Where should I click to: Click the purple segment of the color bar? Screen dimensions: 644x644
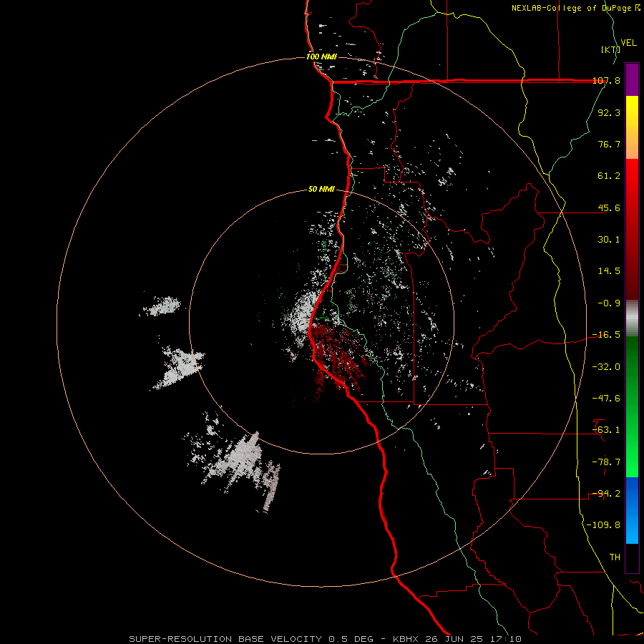coord(632,79)
